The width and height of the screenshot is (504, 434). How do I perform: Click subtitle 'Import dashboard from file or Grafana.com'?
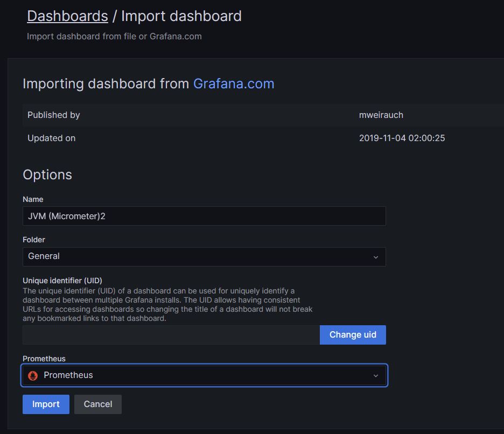click(x=115, y=36)
